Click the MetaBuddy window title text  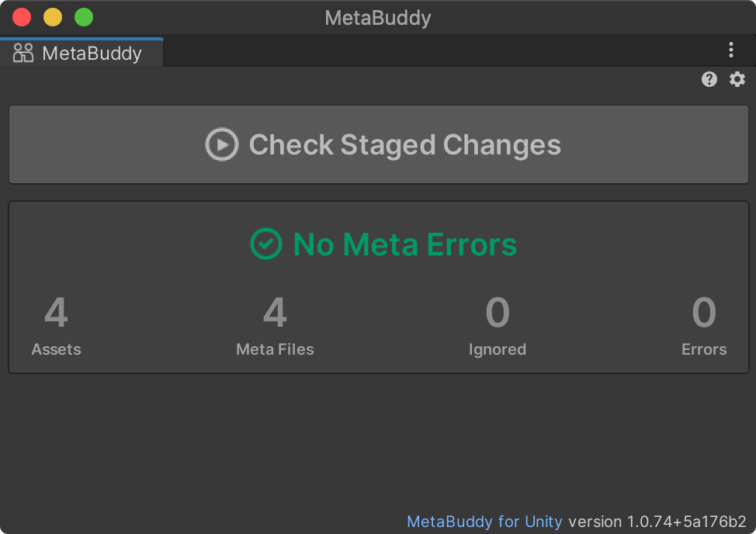pos(378,17)
